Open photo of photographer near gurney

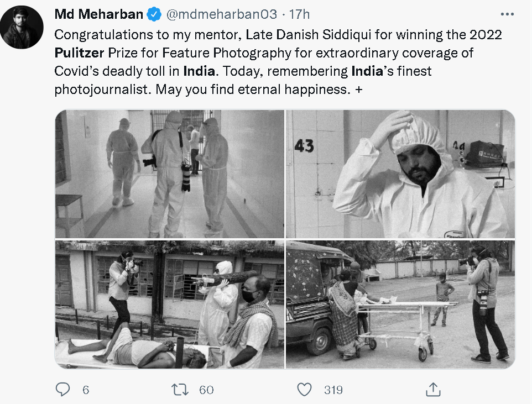coord(400,305)
